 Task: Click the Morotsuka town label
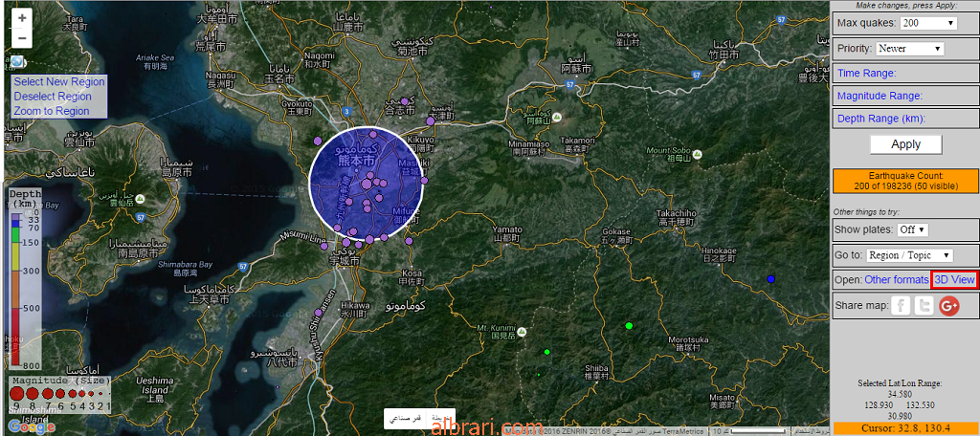tap(689, 343)
